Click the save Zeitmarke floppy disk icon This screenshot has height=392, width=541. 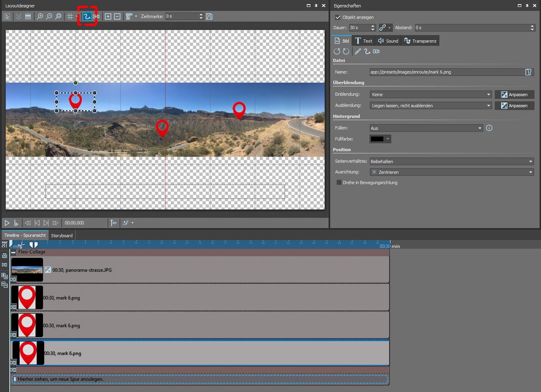pyautogui.click(x=209, y=16)
